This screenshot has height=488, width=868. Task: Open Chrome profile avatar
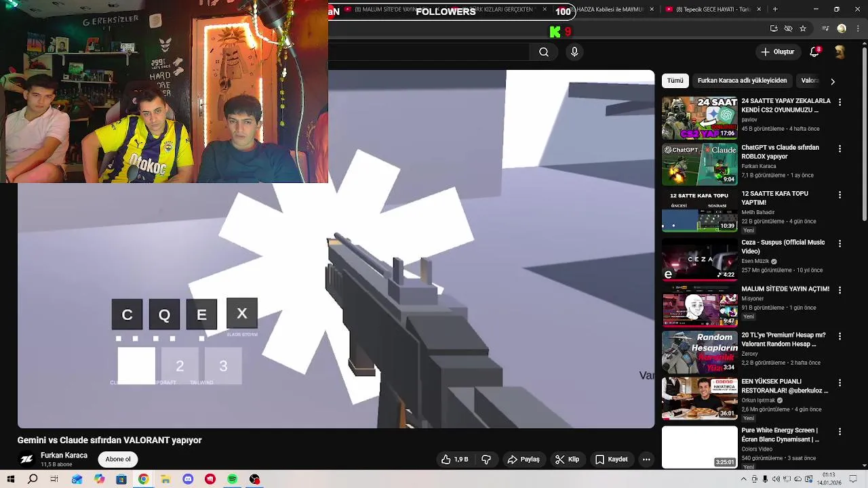click(x=842, y=28)
